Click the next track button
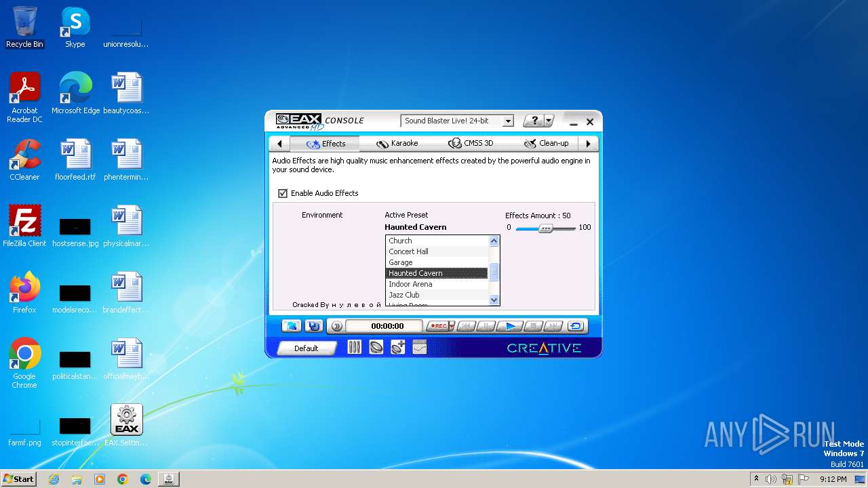This screenshot has height=488, width=868. tap(553, 326)
